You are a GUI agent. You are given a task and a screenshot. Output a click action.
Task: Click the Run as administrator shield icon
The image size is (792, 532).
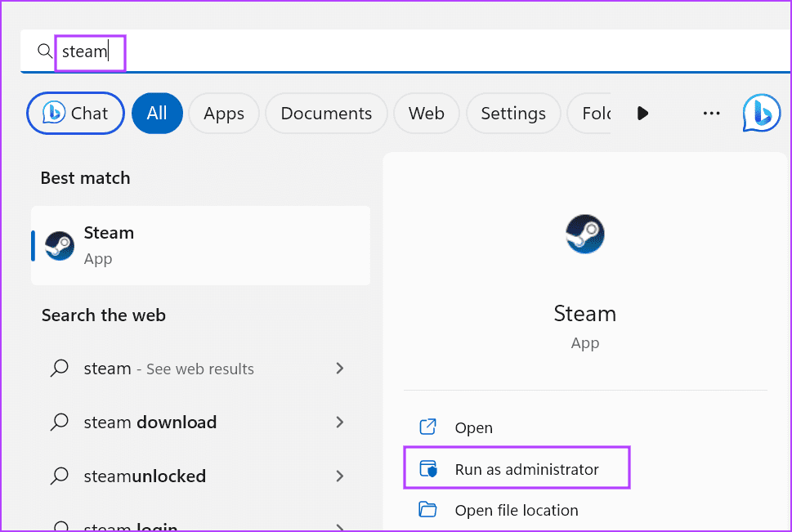428,469
